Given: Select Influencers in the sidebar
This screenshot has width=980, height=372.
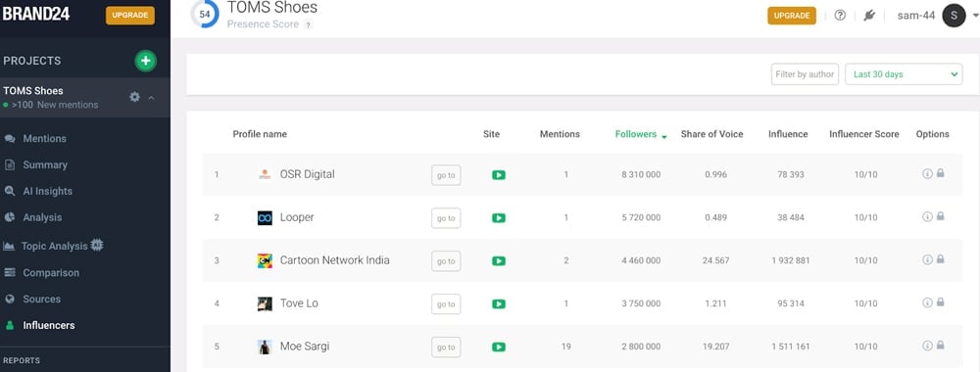Looking at the screenshot, I should (x=49, y=325).
